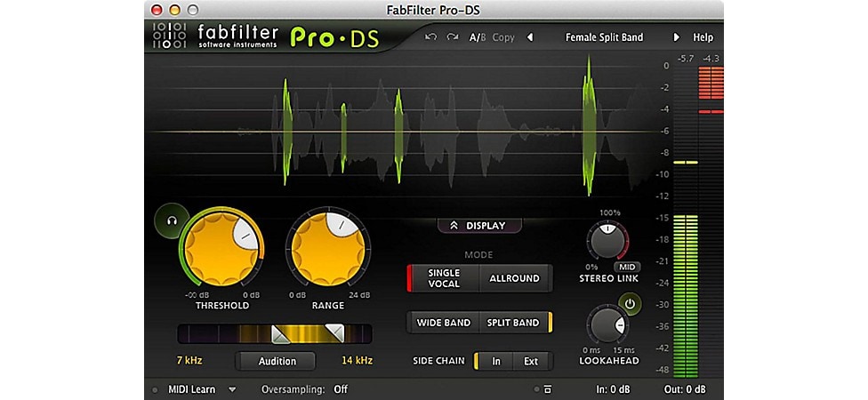The width and height of the screenshot is (868, 400).
Task: Click the Threshold knob
Action: click(x=221, y=250)
